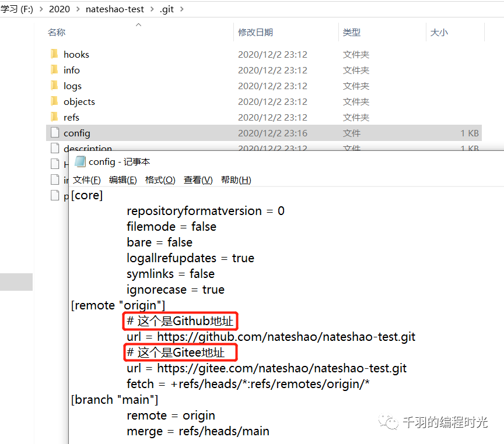Click the config file date 2020/12/2 23:16
This screenshot has height=444, width=504.
[x=272, y=133]
